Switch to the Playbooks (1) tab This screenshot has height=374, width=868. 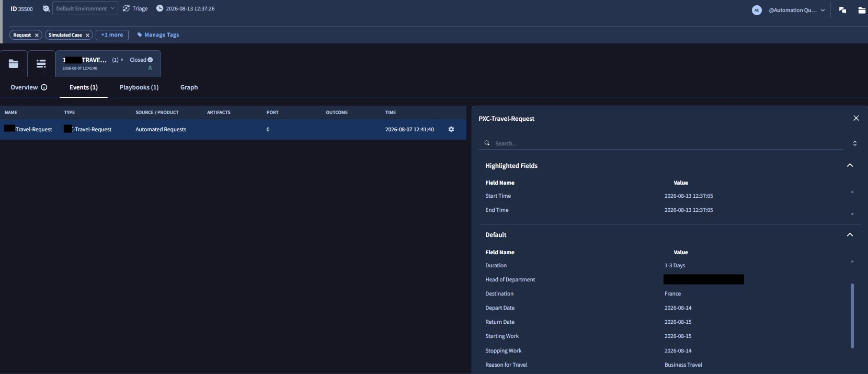[139, 87]
